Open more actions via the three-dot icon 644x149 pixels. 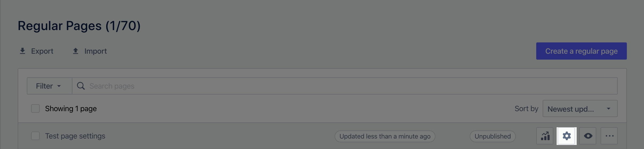(609, 136)
